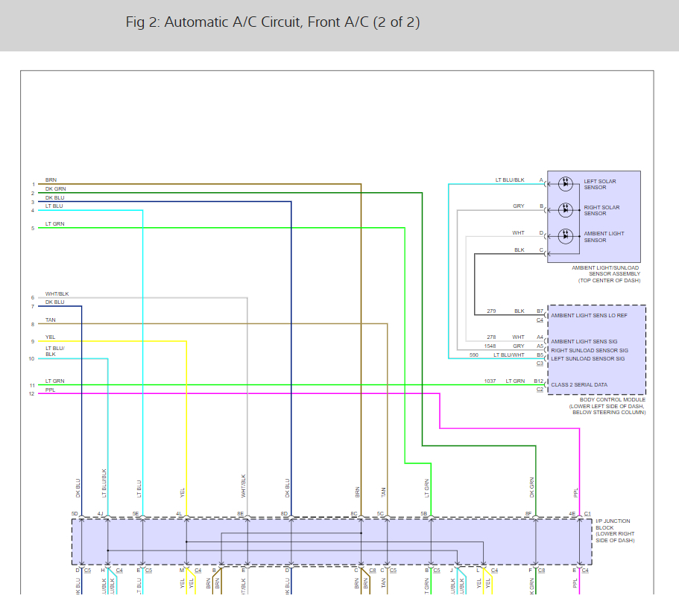Click junction block terminal "4E"
The width and height of the screenshot is (679, 616).
click(x=572, y=514)
